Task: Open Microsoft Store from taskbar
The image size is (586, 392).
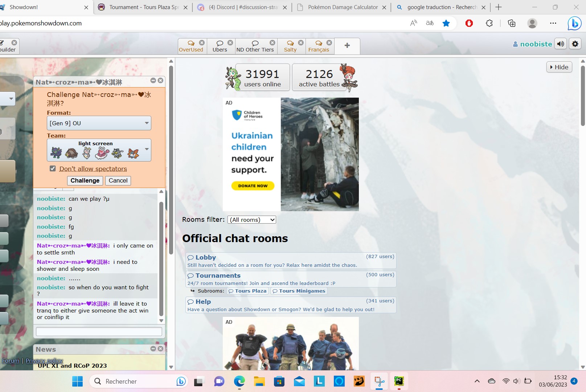Action: [279, 381]
